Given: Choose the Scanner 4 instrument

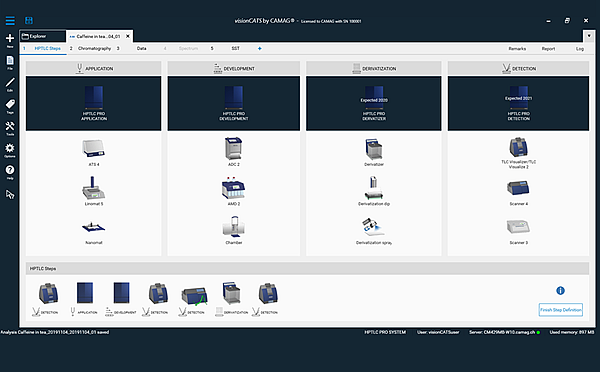Looking at the screenshot, I should pyautogui.click(x=518, y=193).
